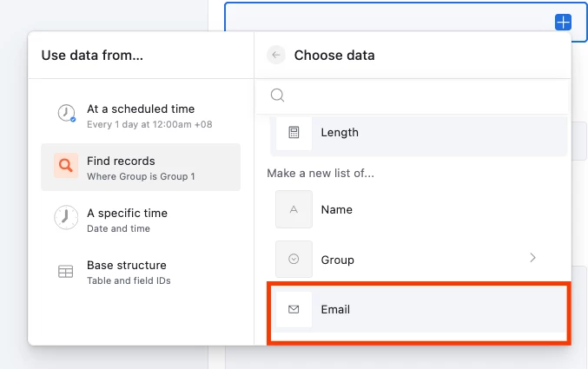Click the scheduled time clock icon
This screenshot has width=588, height=369.
[x=66, y=113]
